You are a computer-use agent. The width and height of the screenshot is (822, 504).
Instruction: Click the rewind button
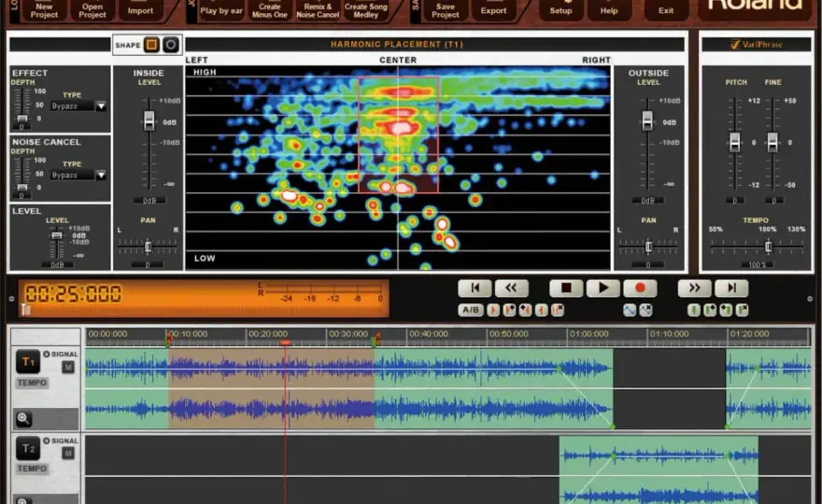click(x=511, y=287)
